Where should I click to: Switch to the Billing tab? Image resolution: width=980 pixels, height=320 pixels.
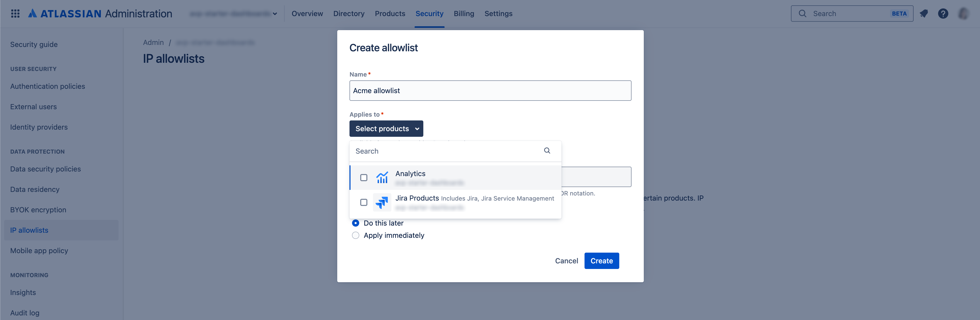464,13
